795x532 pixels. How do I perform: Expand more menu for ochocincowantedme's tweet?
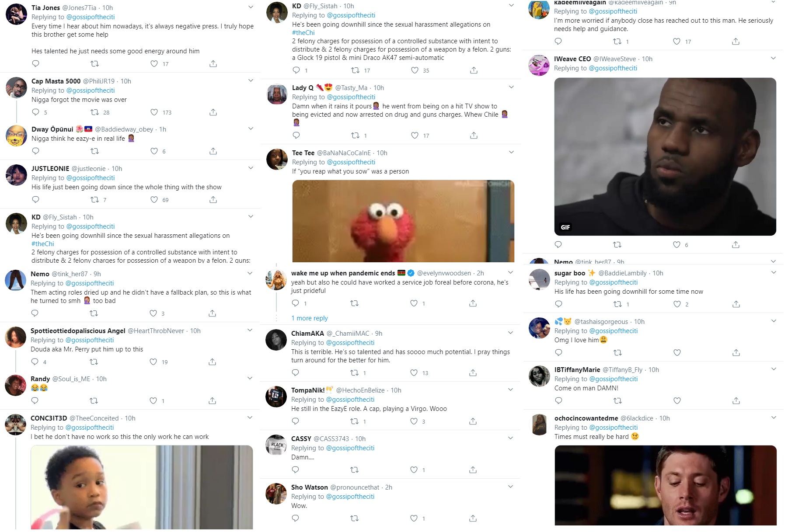click(774, 418)
